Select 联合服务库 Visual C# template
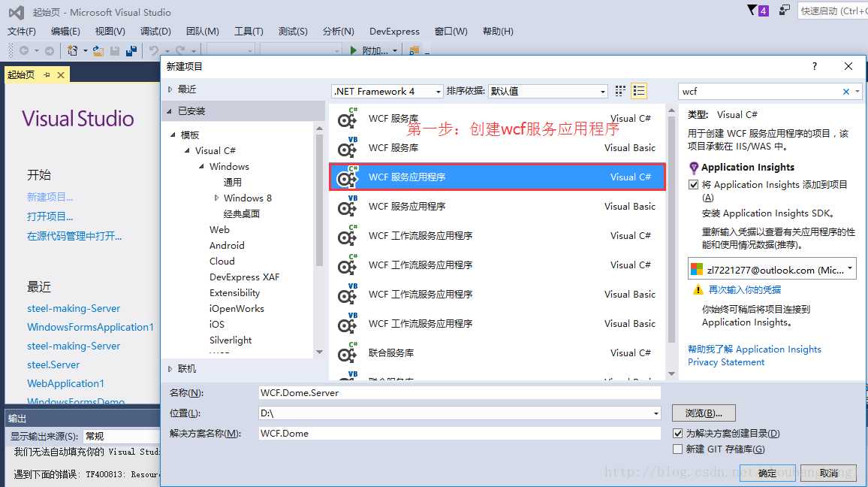The image size is (868, 487). (496, 353)
